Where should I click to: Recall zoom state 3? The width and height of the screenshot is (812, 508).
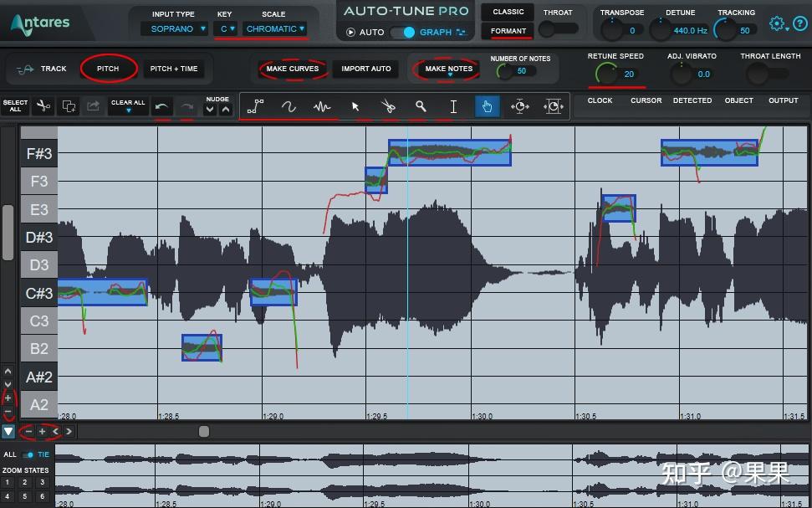pos(42,483)
